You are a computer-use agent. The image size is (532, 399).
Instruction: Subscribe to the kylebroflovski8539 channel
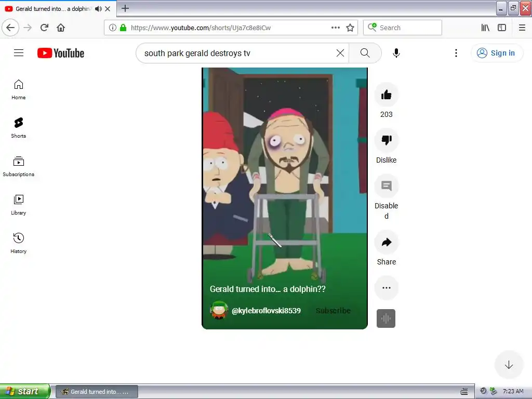pyautogui.click(x=333, y=311)
